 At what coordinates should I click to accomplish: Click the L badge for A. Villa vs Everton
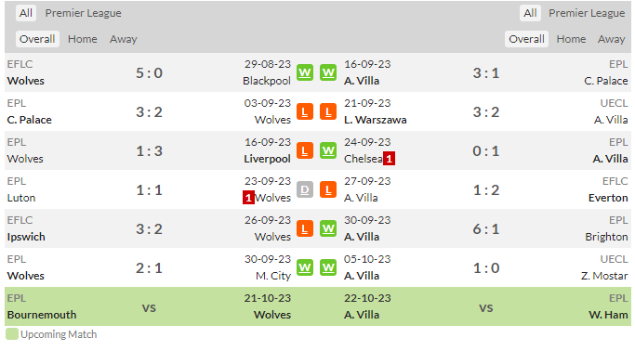(328, 189)
